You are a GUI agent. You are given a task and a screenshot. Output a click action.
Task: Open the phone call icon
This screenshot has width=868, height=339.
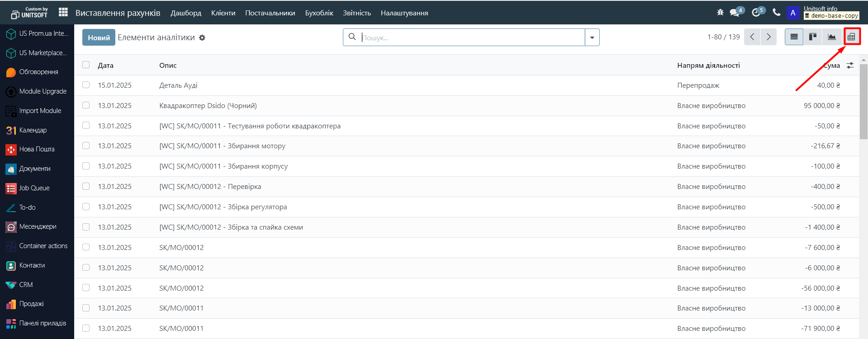click(777, 13)
